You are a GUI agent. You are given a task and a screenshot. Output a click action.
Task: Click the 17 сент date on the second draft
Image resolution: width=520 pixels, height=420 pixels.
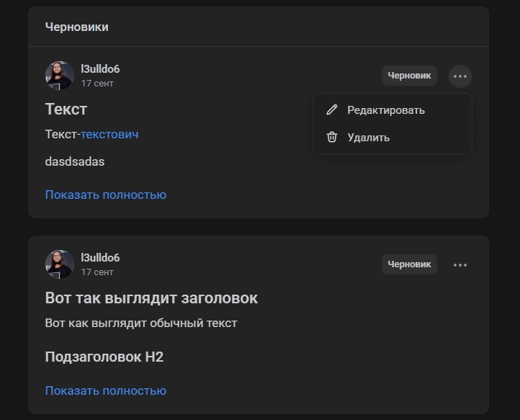pos(97,272)
